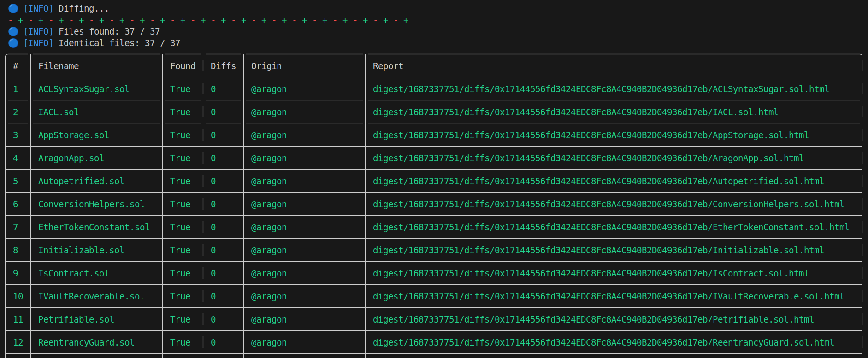Select the Petrifiable.sol filename cell
The image size is (868, 358).
(76, 319)
